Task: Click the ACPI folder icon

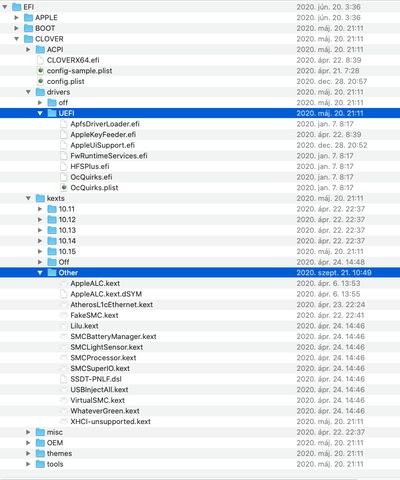Action: coord(40,49)
